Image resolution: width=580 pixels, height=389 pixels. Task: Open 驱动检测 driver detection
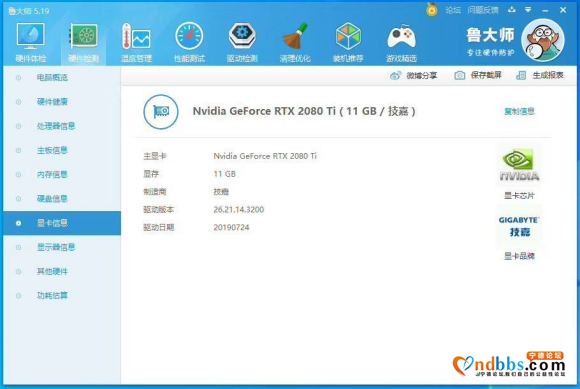(x=242, y=43)
